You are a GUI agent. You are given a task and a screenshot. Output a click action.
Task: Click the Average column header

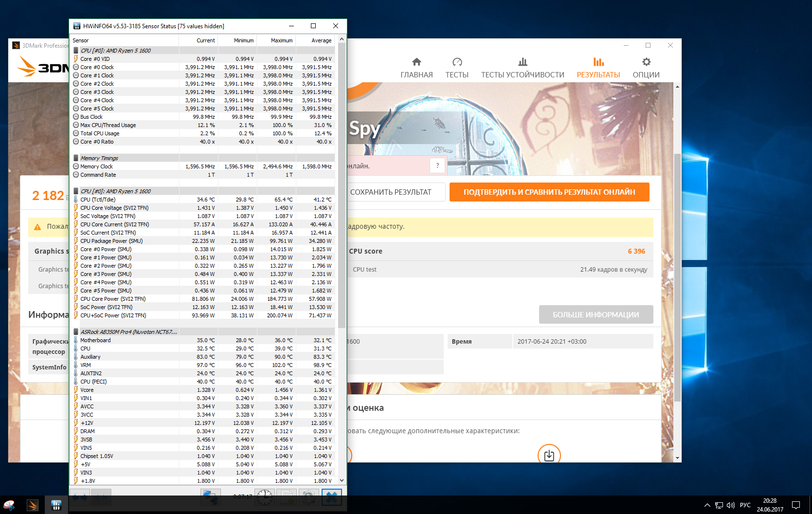pyautogui.click(x=315, y=40)
